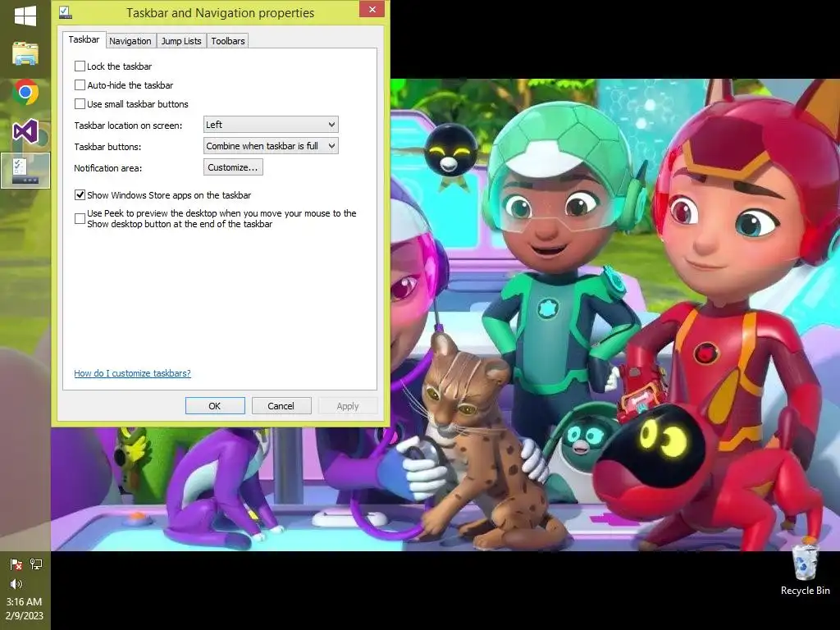
Task: Click the Apply button
Action: [x=348, y=406]
